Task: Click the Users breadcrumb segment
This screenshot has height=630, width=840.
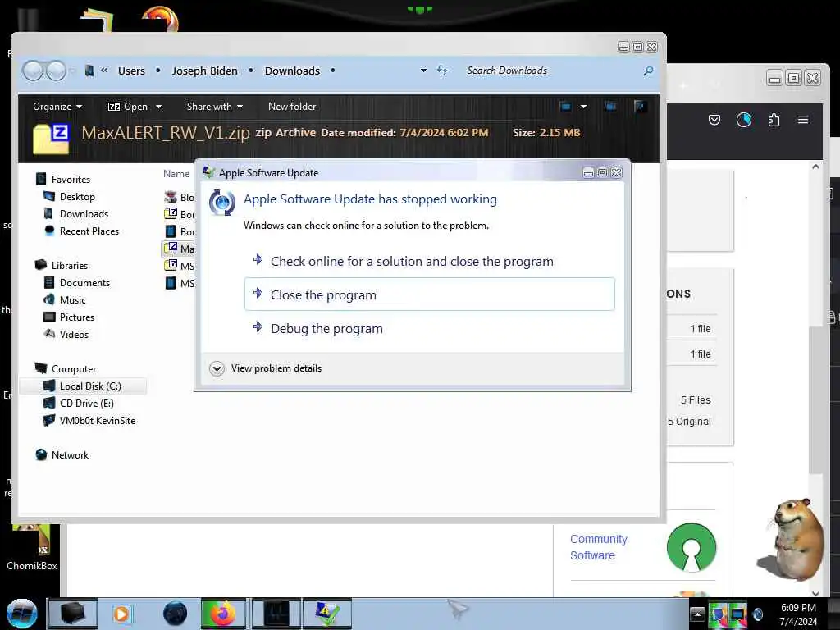Action: tap(131, 71)
